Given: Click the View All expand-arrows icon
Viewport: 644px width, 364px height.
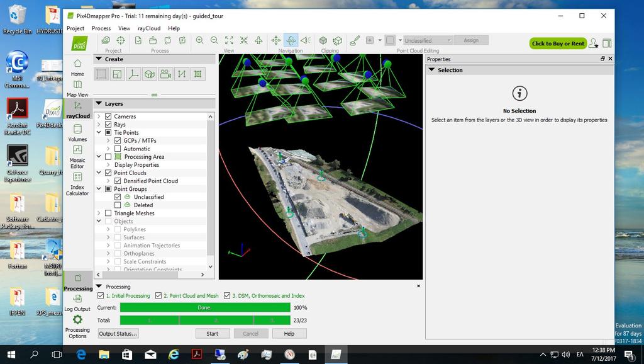Looking at the screenshot, I should [x=229, y=40].
